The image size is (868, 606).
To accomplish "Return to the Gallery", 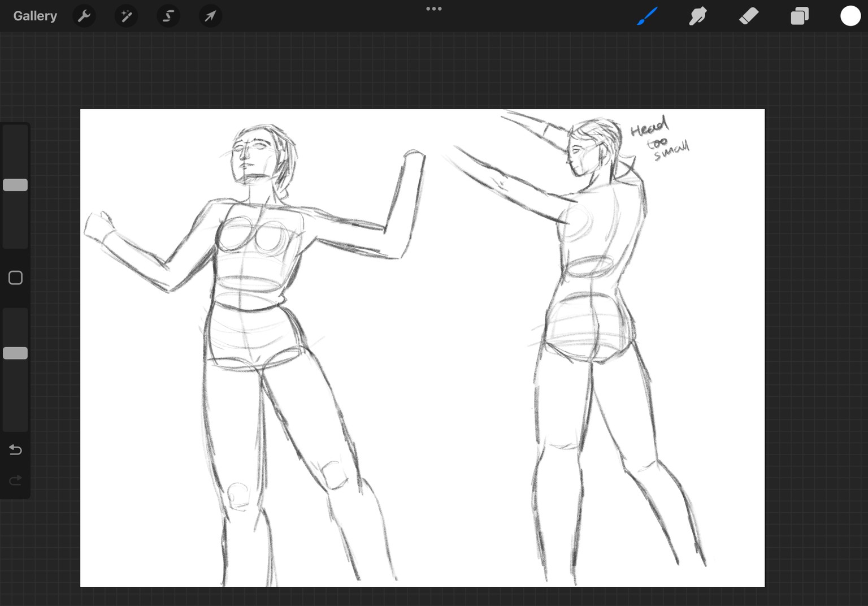I will click(x=35, y=16).
